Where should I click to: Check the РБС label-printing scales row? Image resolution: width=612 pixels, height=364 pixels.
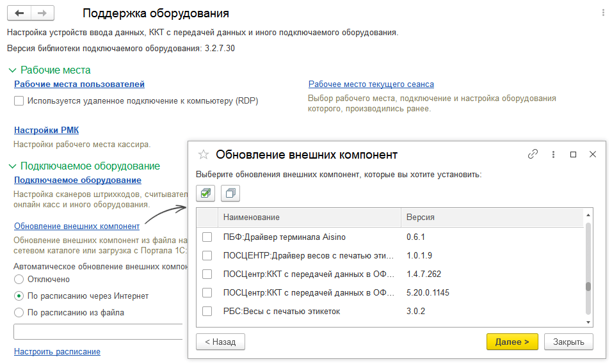(x=207, y=312)
